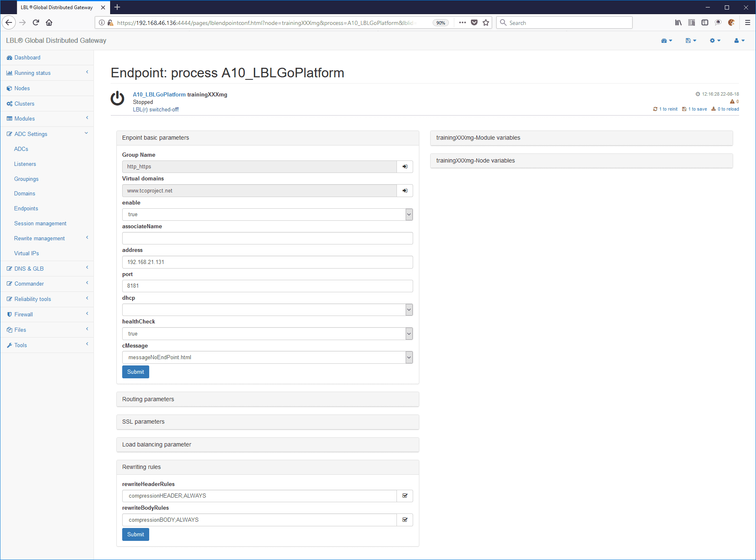Click the LBL(r) switched-off status link
The height and width of the screenshot is (560, 756).
point(156,110)
